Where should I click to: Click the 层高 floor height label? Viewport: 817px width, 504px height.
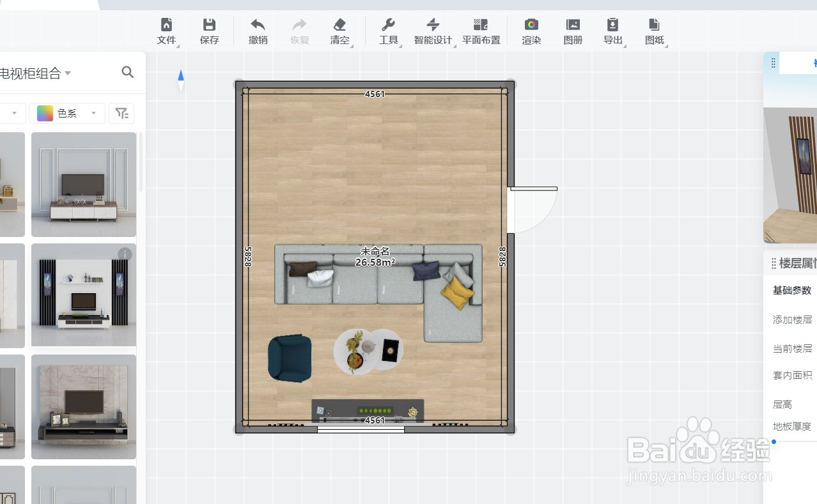coord(782,404)
